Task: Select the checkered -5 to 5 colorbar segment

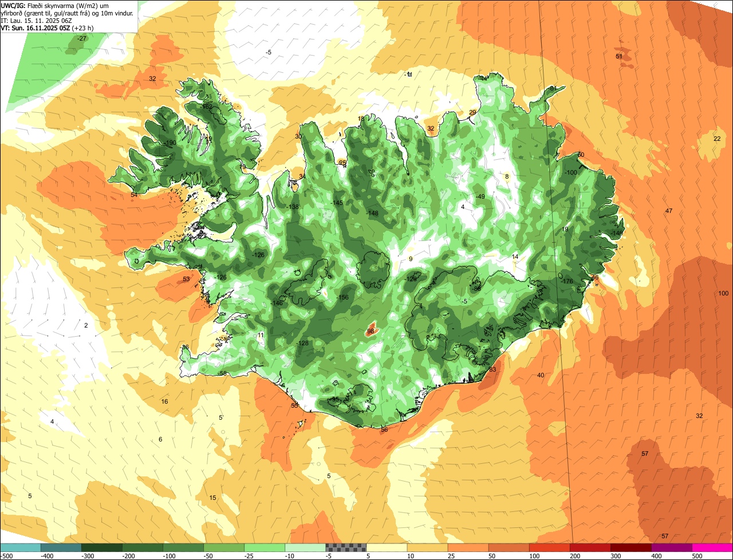Action: click(x=346, y=547)
